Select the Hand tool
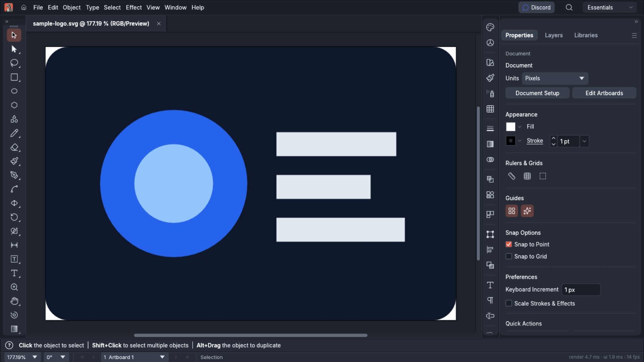The width and height of the screenshot is (644, 362). tap(14, 301)
